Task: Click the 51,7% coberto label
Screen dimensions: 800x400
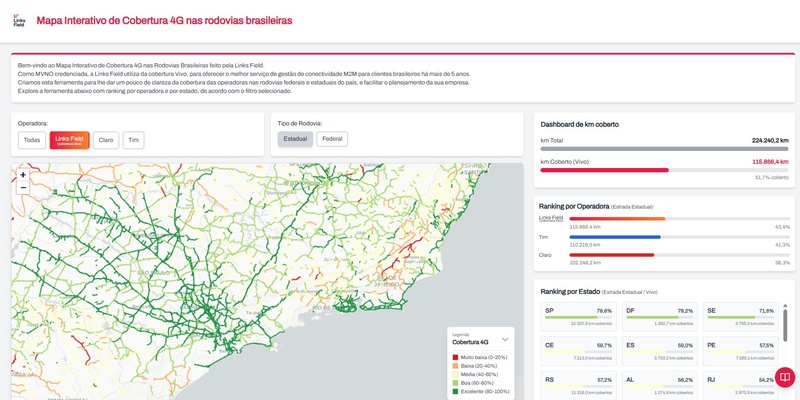Action: point(772,178)
